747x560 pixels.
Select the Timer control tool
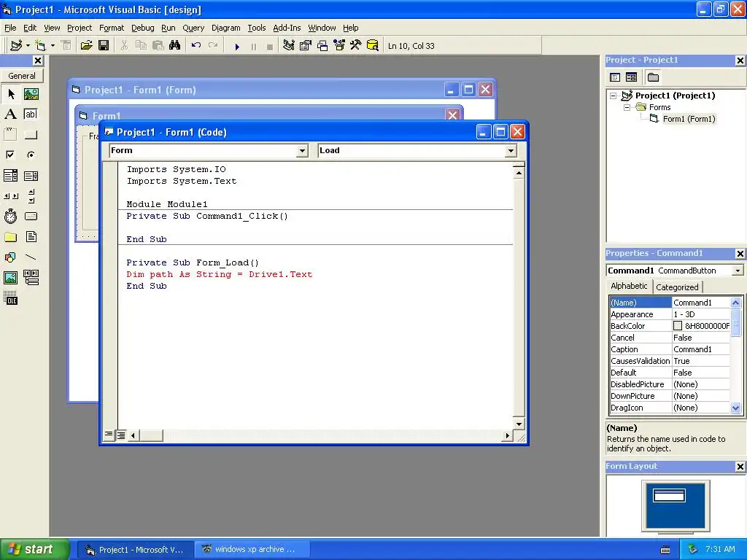click(10, 216)
